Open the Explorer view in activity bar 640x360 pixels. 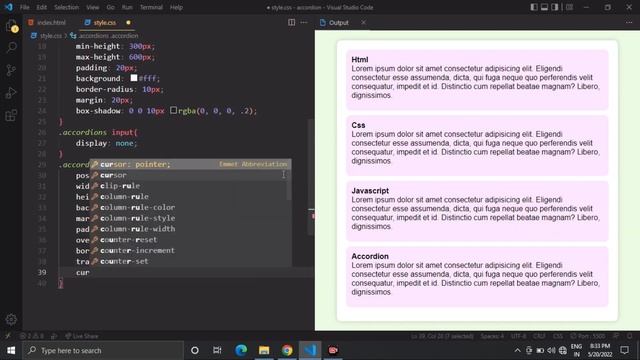pos(11,26)
